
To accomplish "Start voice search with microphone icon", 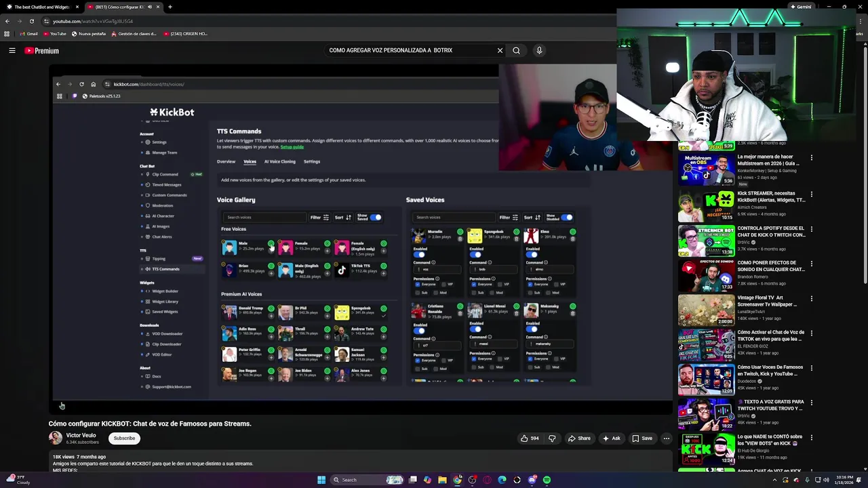I will (x=539, y=50).
